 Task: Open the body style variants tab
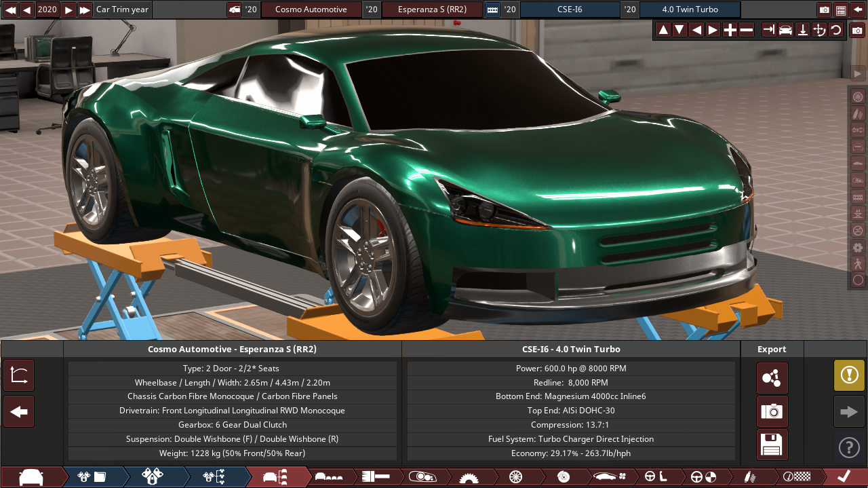coord(330,477)
